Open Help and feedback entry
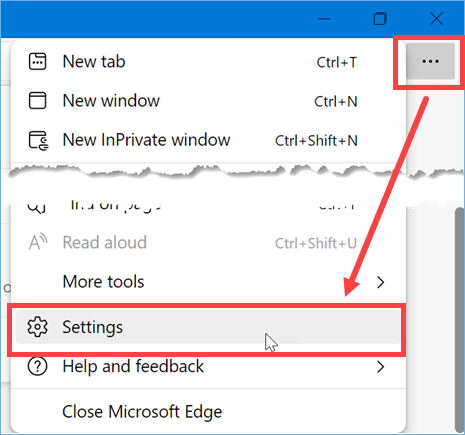The image size is (465, 435). click(208, 366)
